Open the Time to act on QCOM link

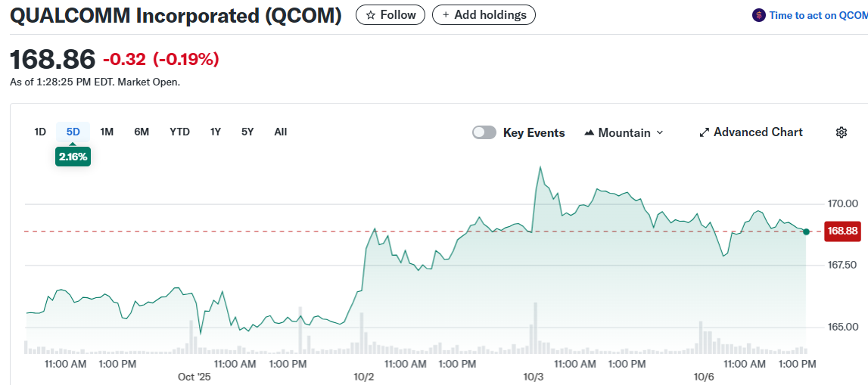point(817,15)
